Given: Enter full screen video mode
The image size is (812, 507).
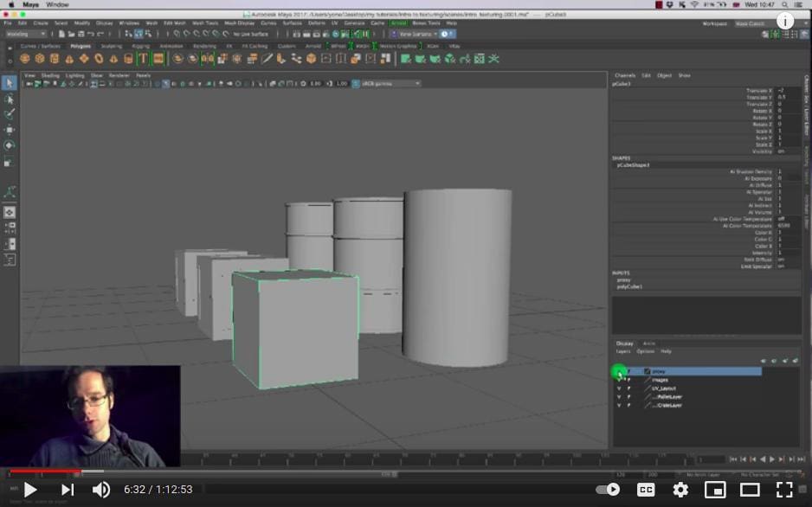Looking at the screenshot, I should 784,490.
